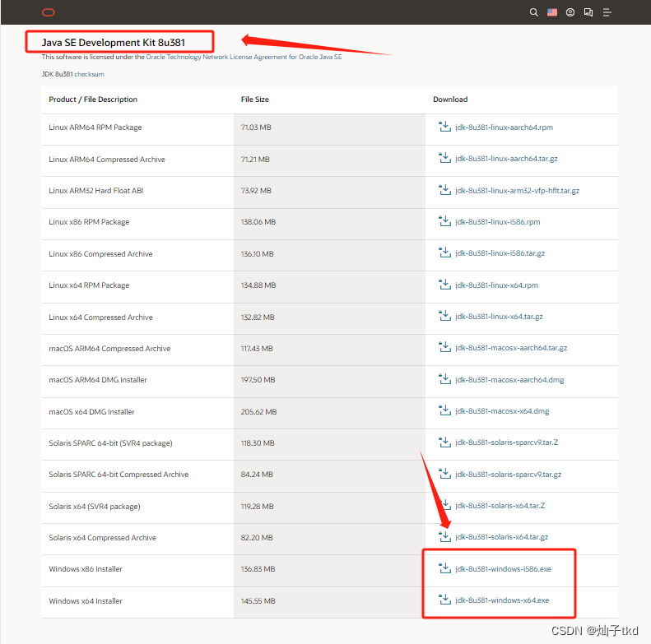Click the US flag country selector
The height and width of the screenshot is (644, 651).
pyautogui.click(x=551, y=12)
